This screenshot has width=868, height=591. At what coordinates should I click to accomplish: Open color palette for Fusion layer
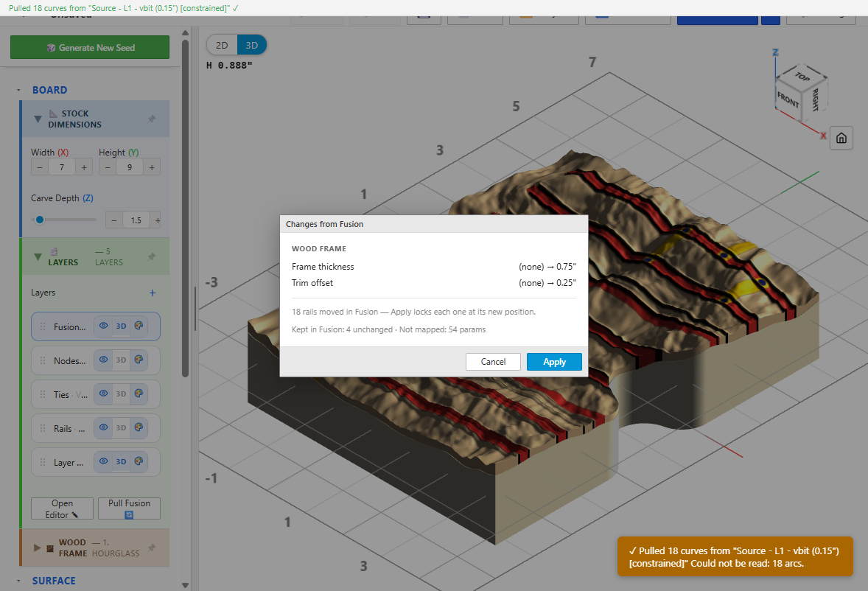139,326
